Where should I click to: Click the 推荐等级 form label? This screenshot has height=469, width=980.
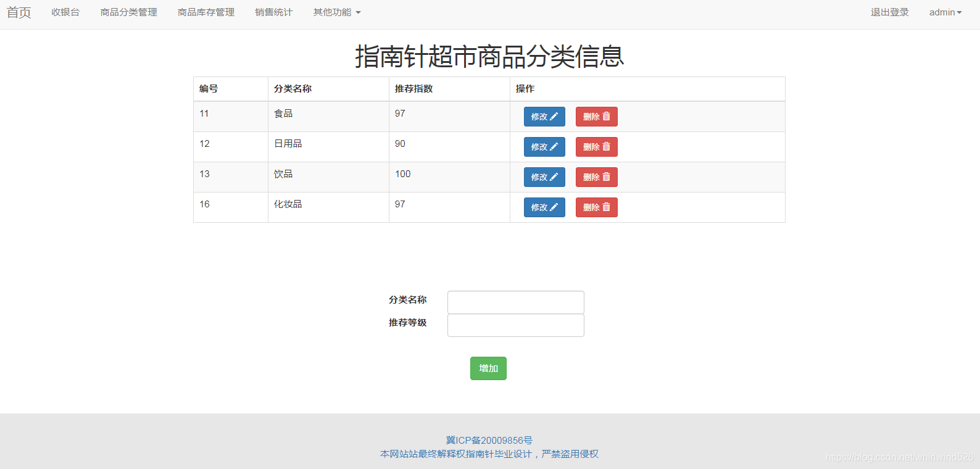(x=407, y=323)
